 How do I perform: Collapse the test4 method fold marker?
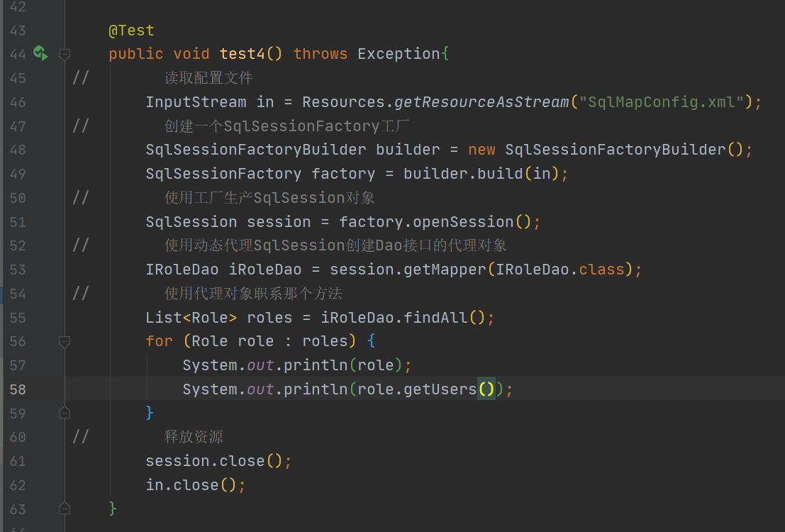click(x=65, y=54)
